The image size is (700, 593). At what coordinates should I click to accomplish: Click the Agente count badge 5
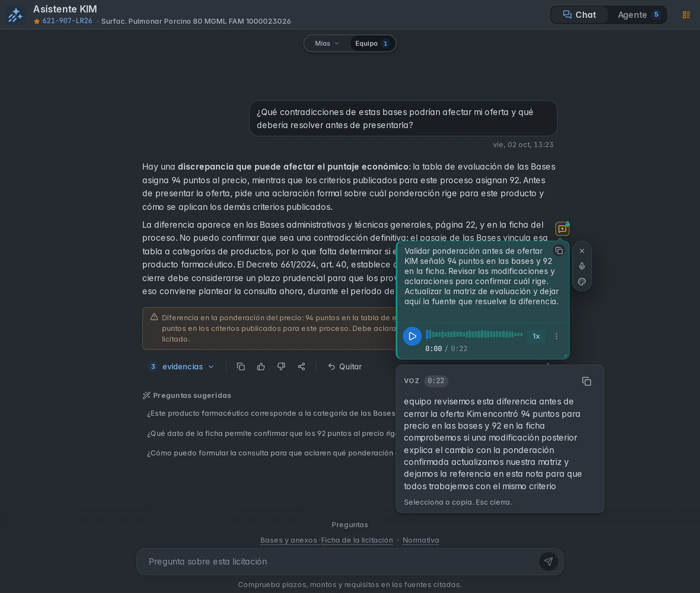[x=656, y=15]
